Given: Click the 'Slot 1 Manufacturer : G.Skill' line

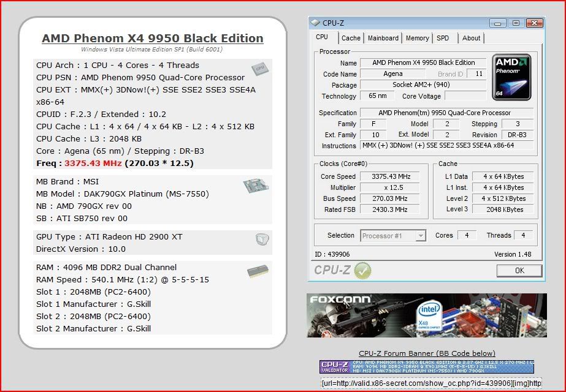Looking at the screenshot, I should pos(93,304).
